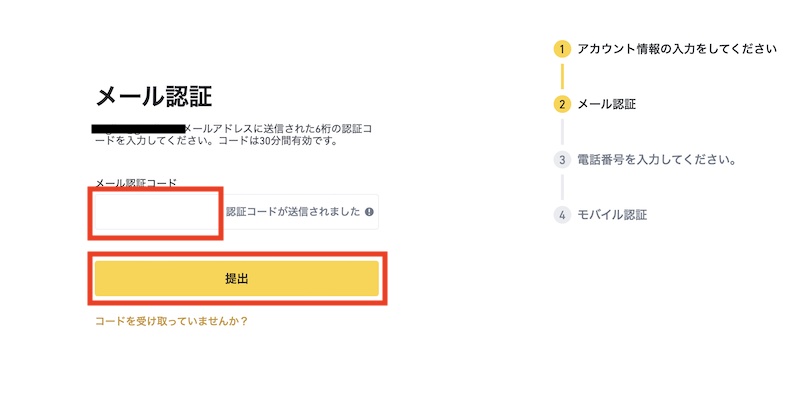The width and height of the screenshot is (800, 397).
Task: Open the コードを受け取っていませんか？ link
Action: pos(171,321)
